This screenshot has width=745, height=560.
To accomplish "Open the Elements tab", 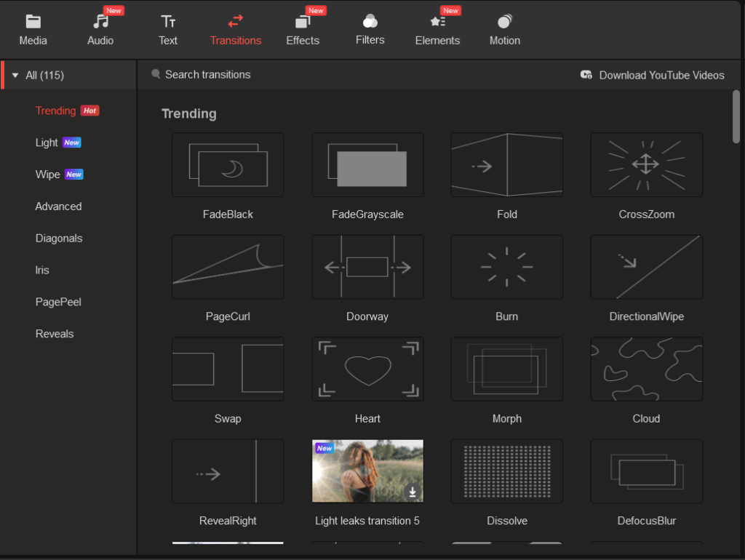I will (437, 30).
